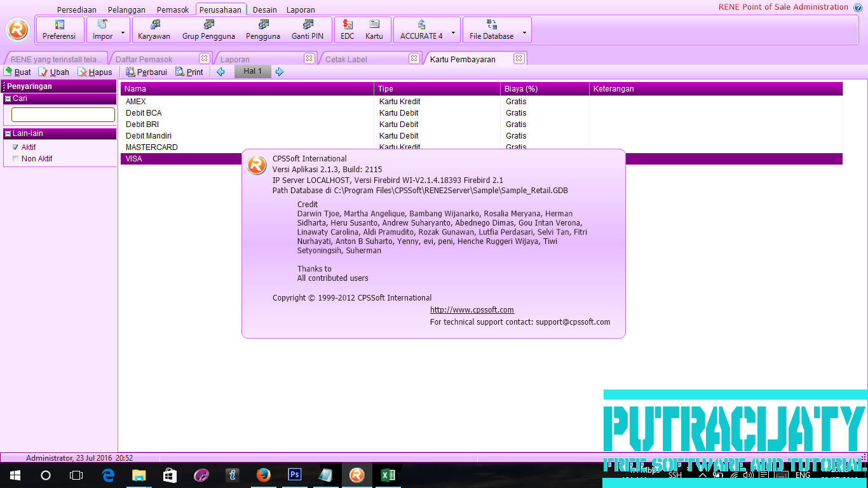Open the EDC machine icon

pyautogui.click(x=348, y=30)
